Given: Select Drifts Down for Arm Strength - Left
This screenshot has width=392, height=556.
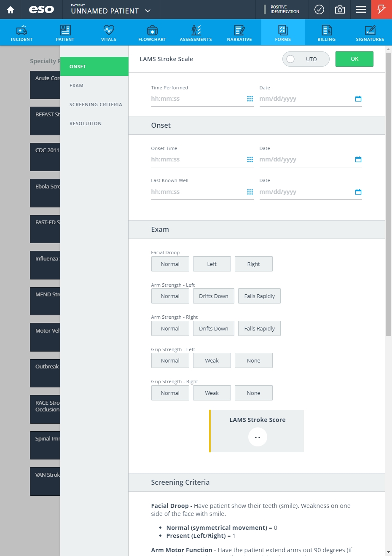Looking at the screenshot, I should click(214, 296).
